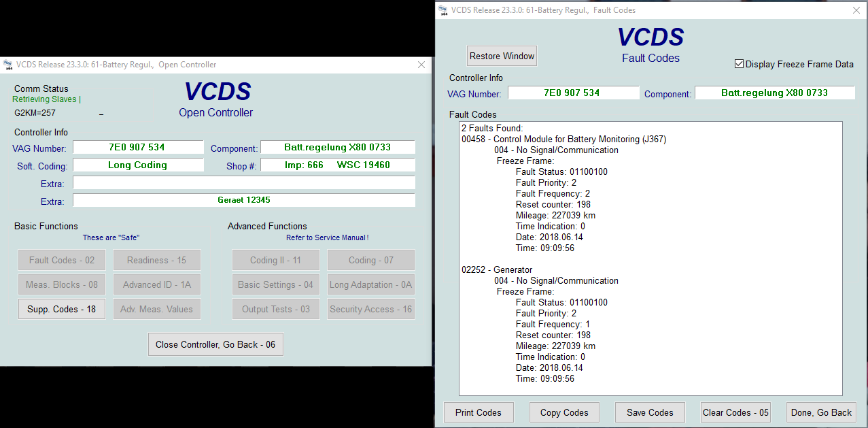The image size is (868, 428).
Task: Click Shop # field with WSC 19460
Action: pyautogui.click(x=338, y=165)
